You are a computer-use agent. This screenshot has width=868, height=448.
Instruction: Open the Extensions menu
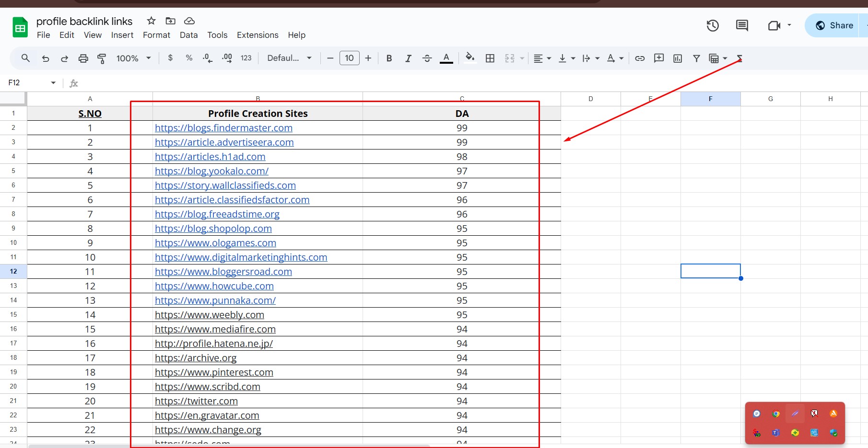pos(258,35)
